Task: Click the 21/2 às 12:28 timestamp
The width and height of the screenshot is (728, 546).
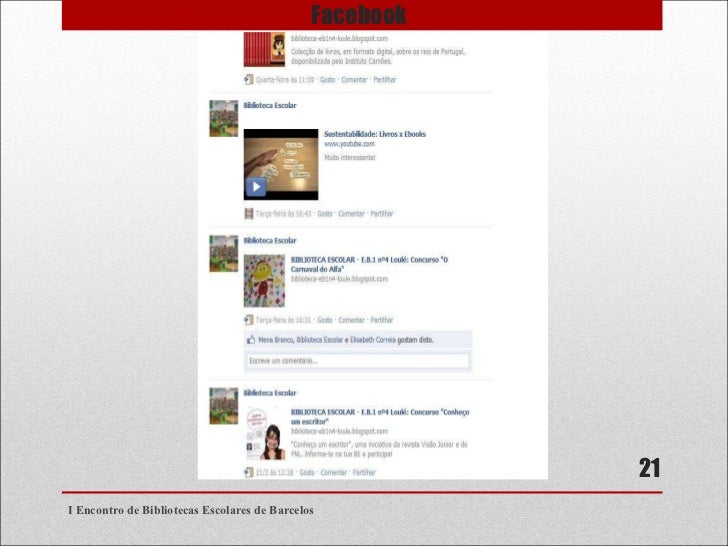Action: coord(275,473)
